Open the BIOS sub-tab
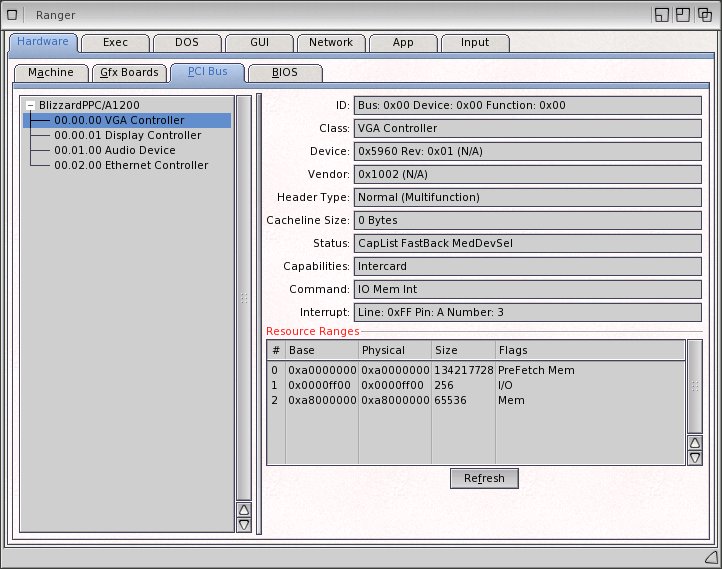The image size is (722, 569). click(284, 73)
